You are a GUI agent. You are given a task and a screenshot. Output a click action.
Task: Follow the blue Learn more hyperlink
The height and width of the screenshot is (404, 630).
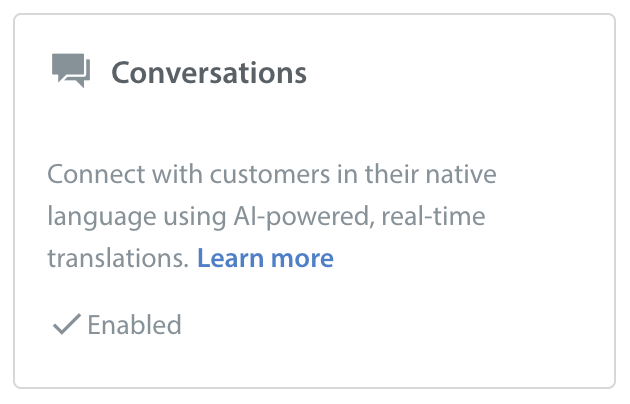265,258
